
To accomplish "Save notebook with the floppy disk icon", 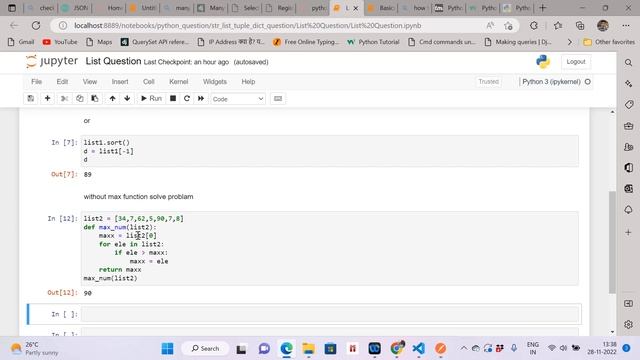I will pyautogui.click(x=31, y=98).
